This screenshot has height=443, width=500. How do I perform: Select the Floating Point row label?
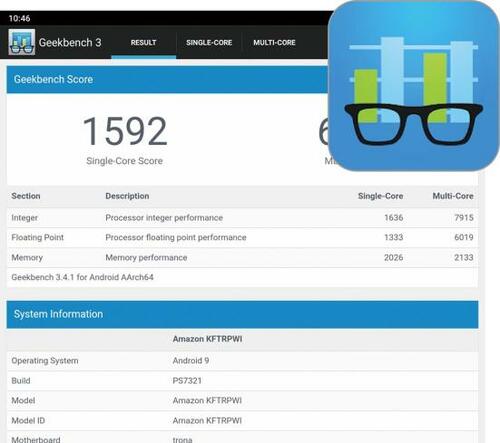[x=37, y=237]
